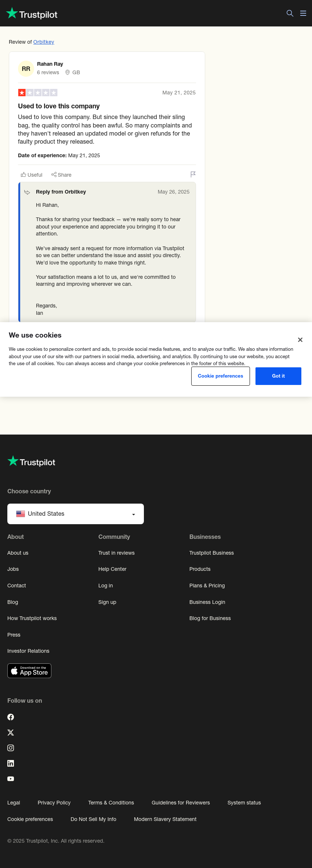312x868 pixels.
Task: Open Trustpilot X (Twitter) icon
Action: (x=11, y=732)
